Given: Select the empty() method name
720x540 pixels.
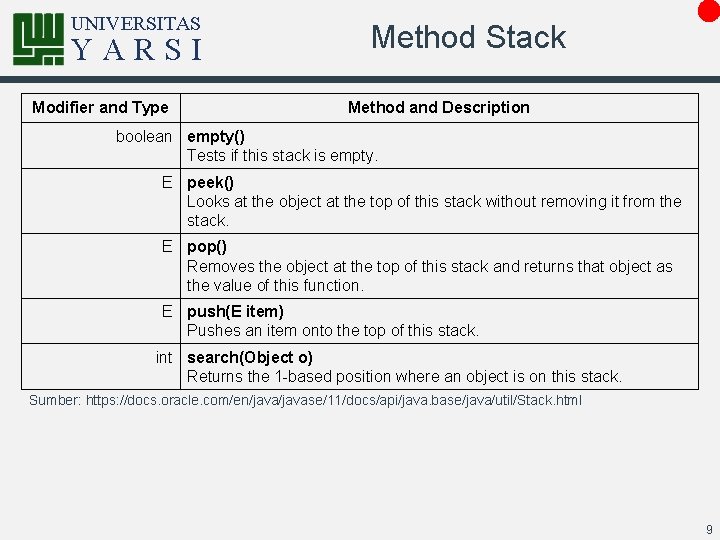Looking at the screenshot, I should coord(216,137).
